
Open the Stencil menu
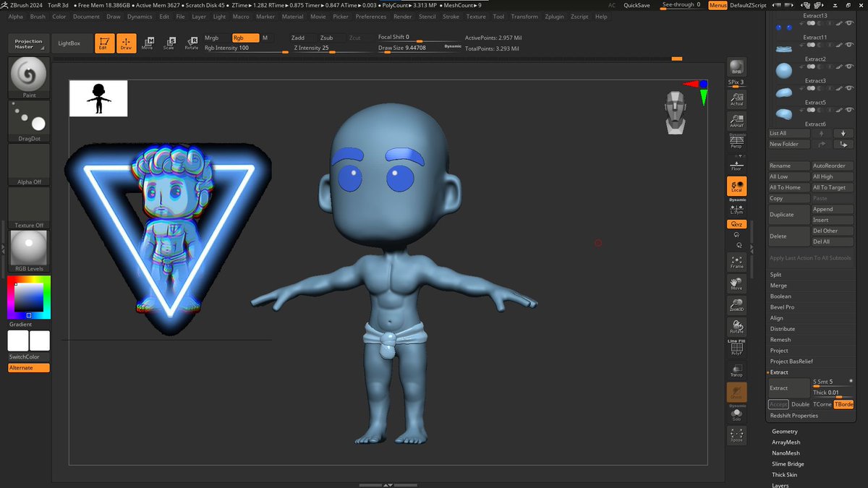pos(427,17)
